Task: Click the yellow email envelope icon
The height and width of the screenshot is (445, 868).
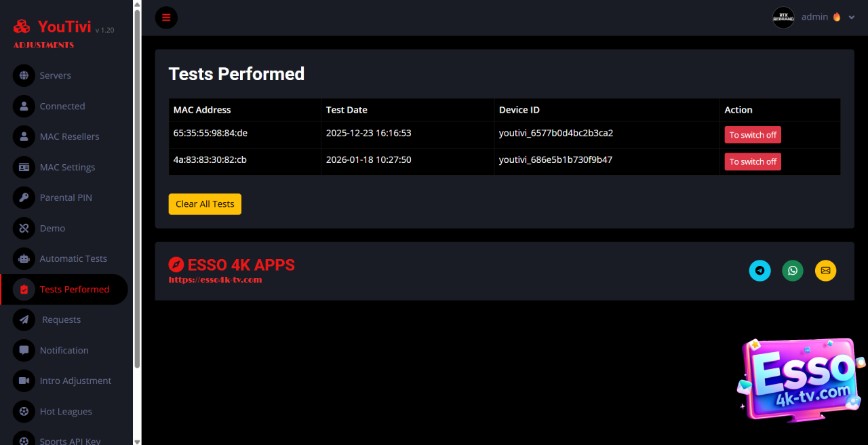Action: click(x=825, y=271)
